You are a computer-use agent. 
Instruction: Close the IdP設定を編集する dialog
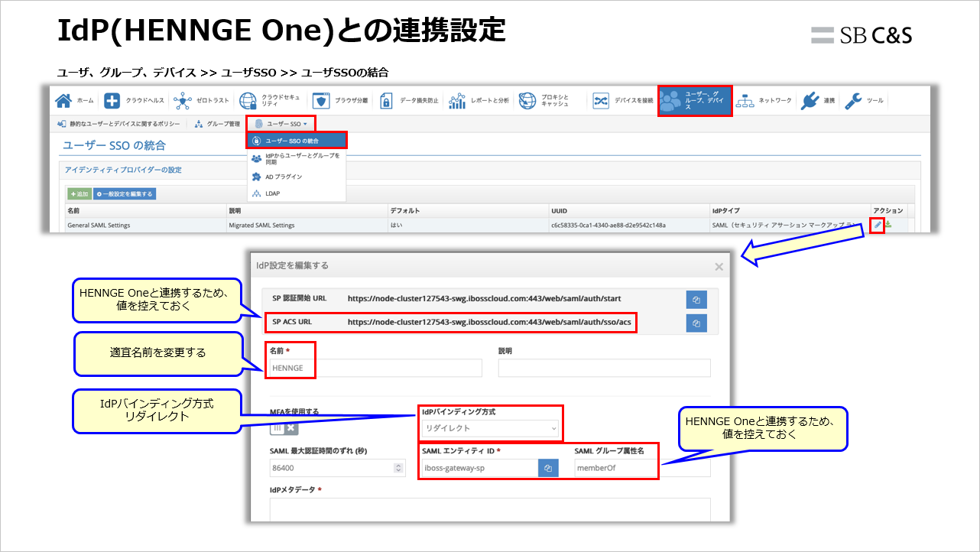(719, 267)
